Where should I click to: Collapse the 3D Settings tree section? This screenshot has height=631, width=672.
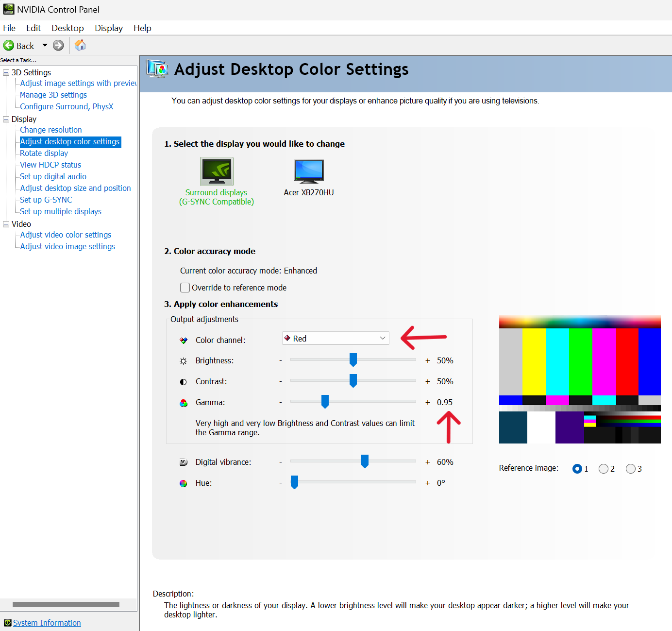pyautogui.click(x=6, y=72)
